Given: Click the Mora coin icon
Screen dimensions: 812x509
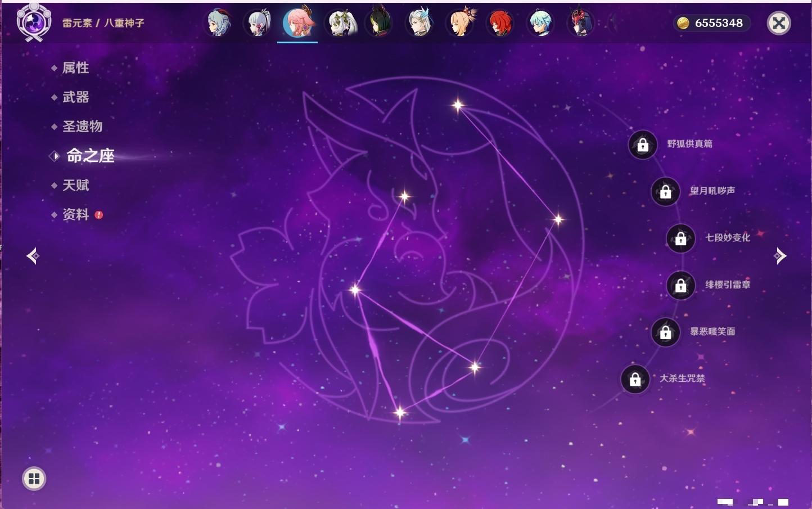Looking at the screenshot, I should [x=683, y=23].
